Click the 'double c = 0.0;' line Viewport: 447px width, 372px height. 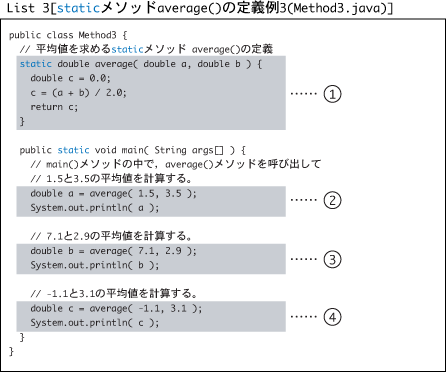coord(70,78)
